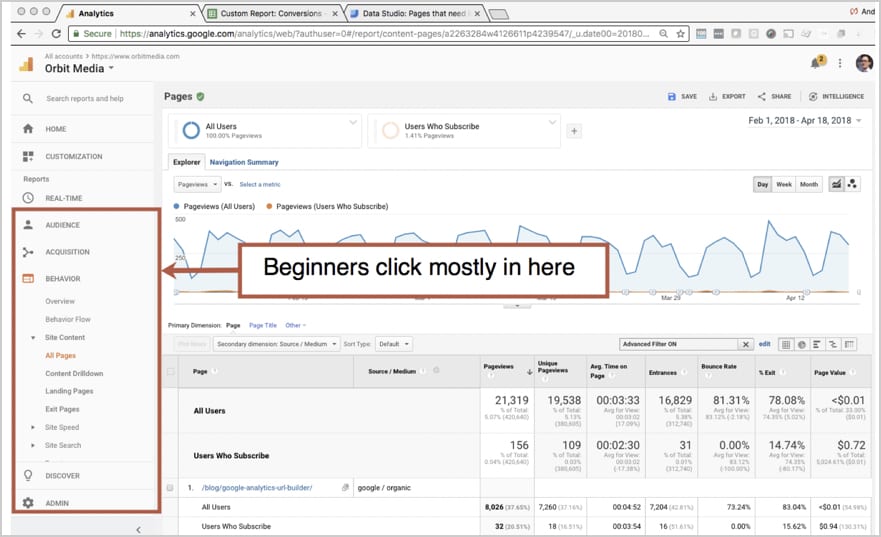
Task: Click the user profile avatar
Action: (x=864, y=63)
